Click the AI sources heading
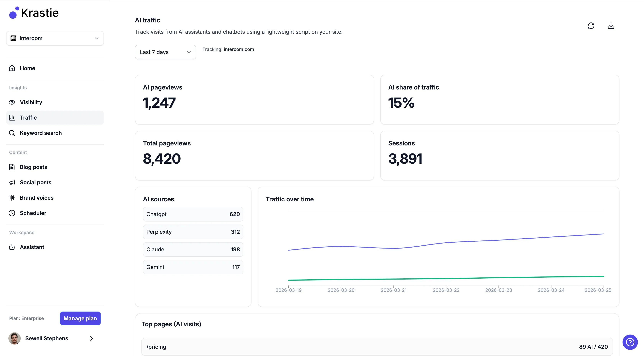 click(x=159, y=199)
